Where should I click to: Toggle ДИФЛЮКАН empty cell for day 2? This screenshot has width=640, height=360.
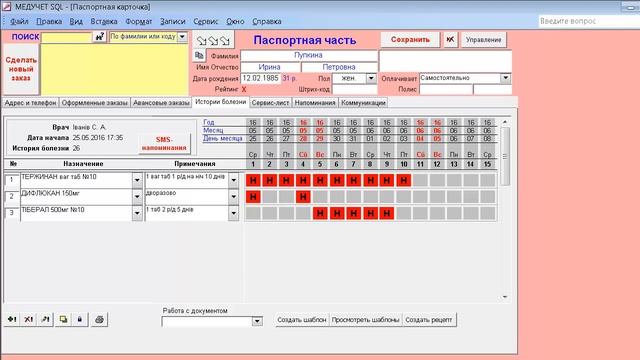click(270, 197)
